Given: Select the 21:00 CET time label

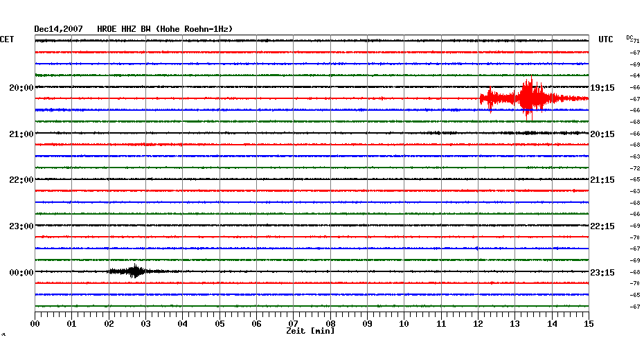Looking at the screenshot, I should [x=21, y=134].
